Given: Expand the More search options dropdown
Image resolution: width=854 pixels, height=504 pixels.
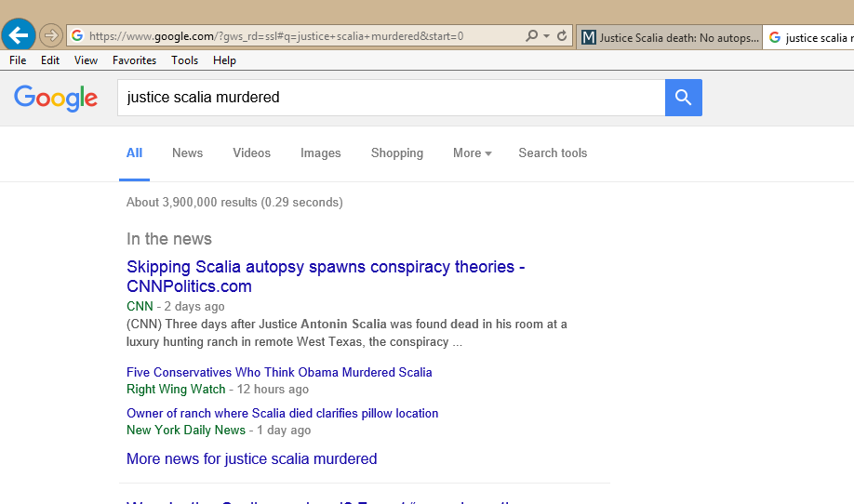Looking at the screenshot, I should [x=472, y=153].
